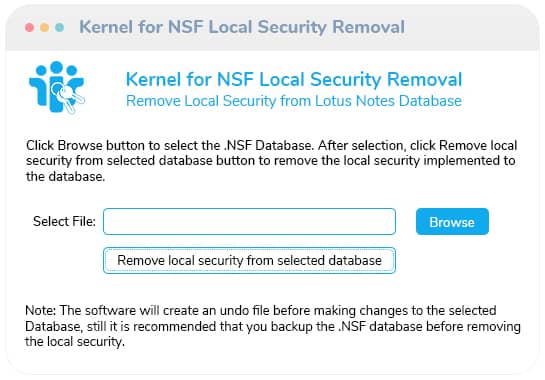Image resolution: width=545 pixels, height=380 pixels.
Task: Click the orange minimize dot in title bar
Action: (x=44, y=27)
